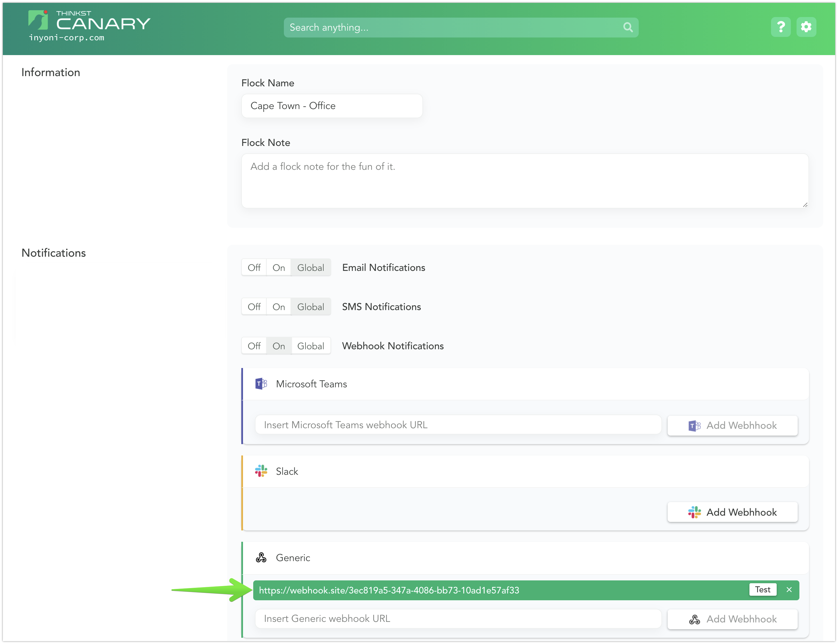The width and height of the screenshot is (838, 644).
Task: Click the SMS Notifications label
Action: (381, 307)
